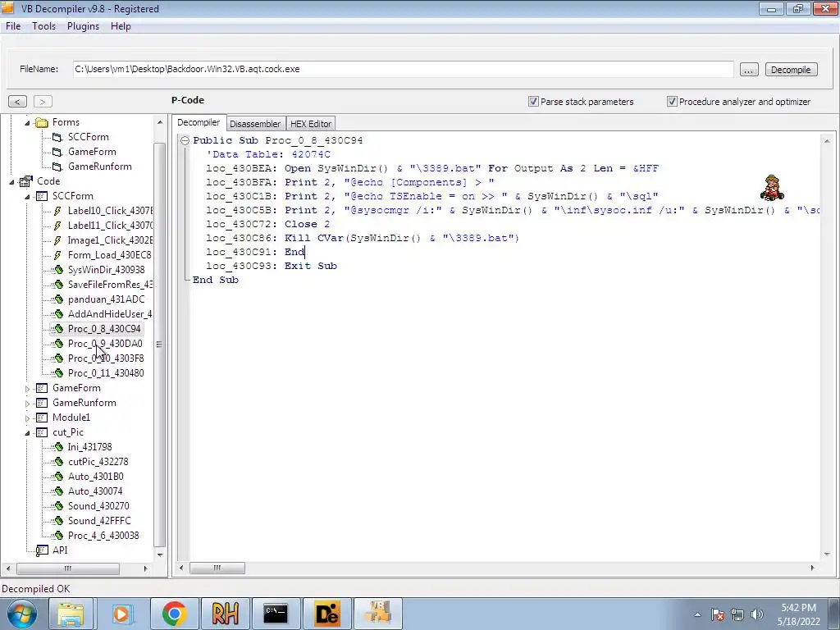840x630 pixels.
Task: Toggle Procedure analyzer and optimizer checkbox
Action: 672,101
